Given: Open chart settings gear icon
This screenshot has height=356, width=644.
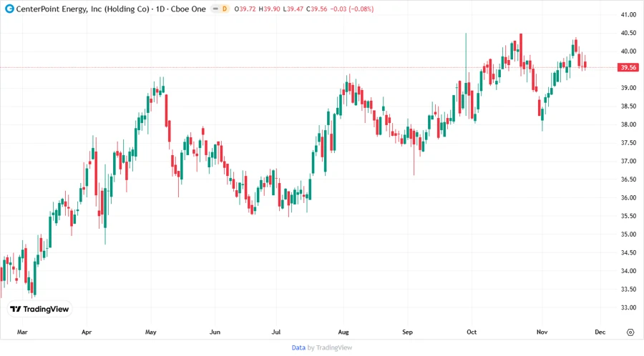Looking at the screenshot, I should pyautogui.click(x=630, y=332).
